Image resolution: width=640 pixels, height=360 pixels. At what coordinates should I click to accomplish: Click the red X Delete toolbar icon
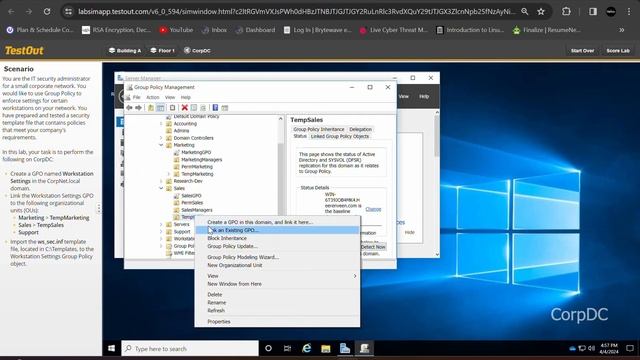coord(184,108)
